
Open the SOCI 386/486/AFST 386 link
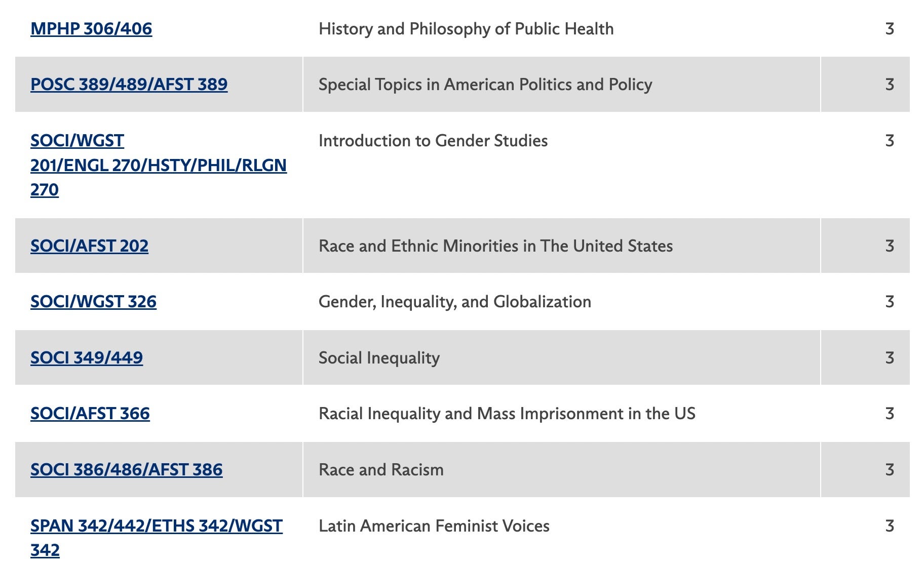126,470
